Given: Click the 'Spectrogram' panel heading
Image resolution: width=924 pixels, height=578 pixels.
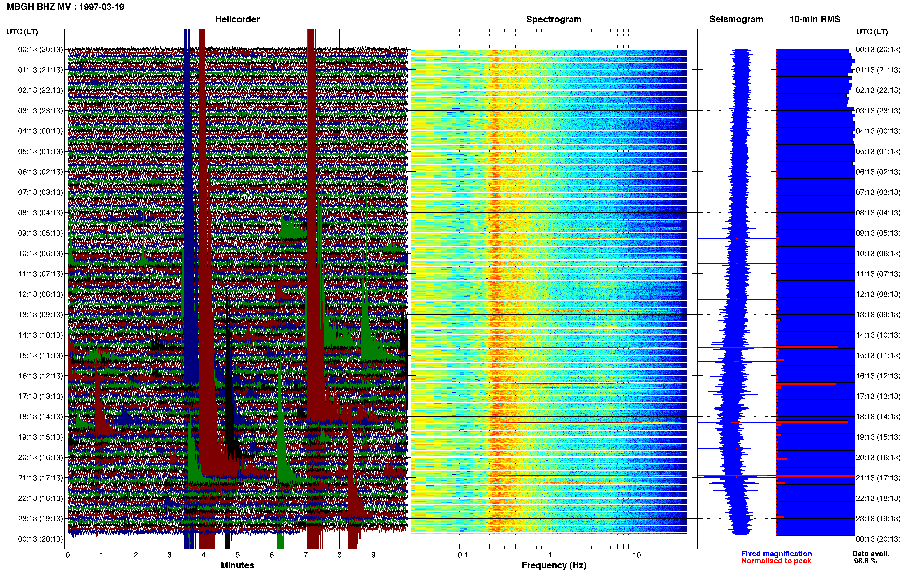Looking at the screenshot, I should [x=553, y=19].
